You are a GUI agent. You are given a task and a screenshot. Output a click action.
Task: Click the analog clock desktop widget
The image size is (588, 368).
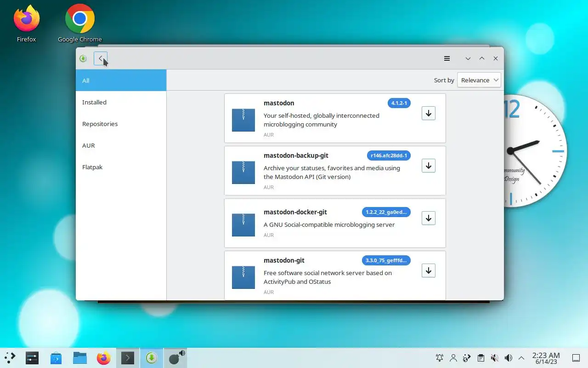[535, 152]
